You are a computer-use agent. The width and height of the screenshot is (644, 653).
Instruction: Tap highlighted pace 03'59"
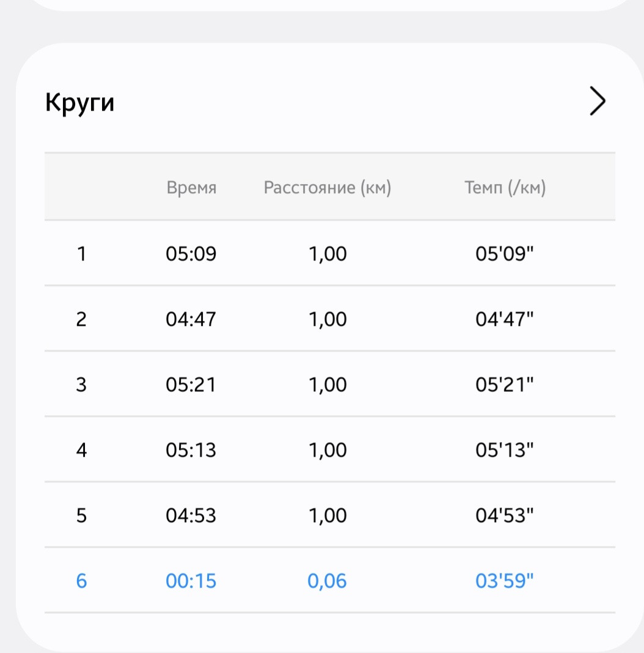tap(505, 580)
